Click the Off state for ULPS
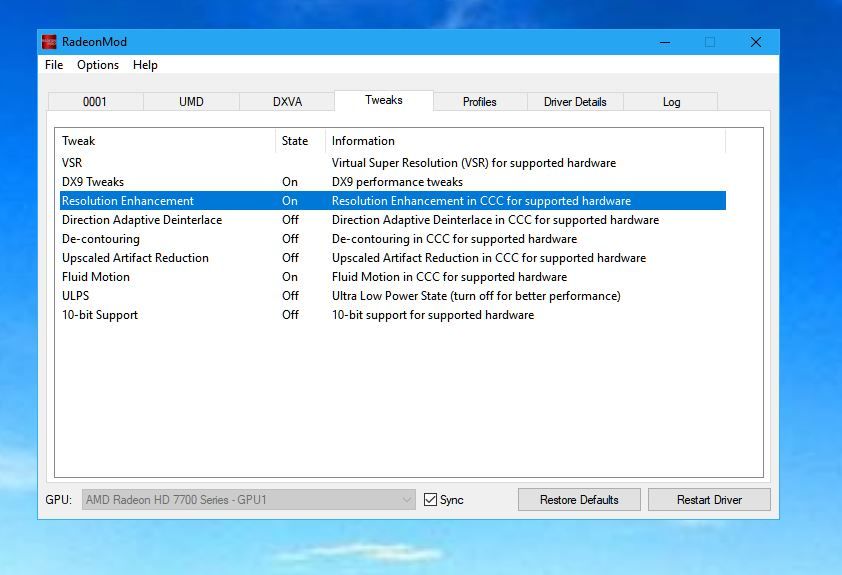Screen dimensions: 842x575 pos(291,296)
